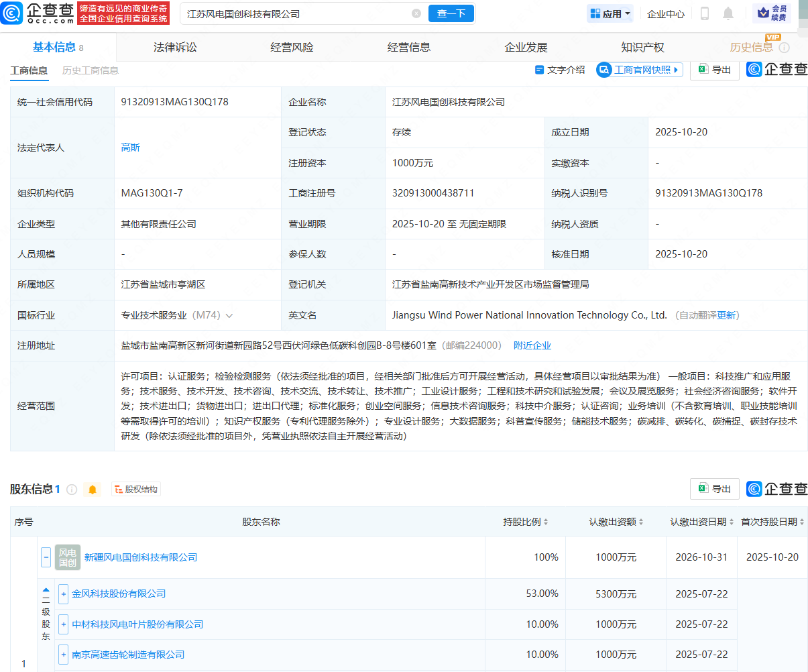
Task: Collapse the 新疆风电国创科技有限公司 shareholder row
Action: 46,557
